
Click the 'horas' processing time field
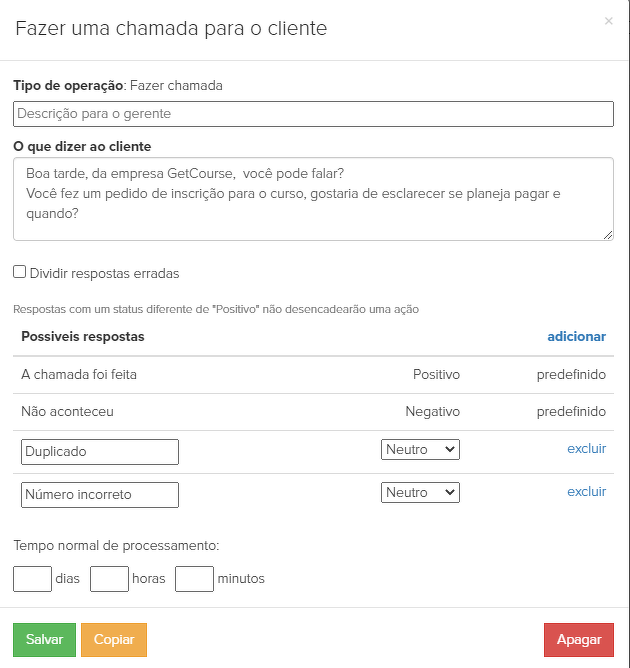click(109, 579)
